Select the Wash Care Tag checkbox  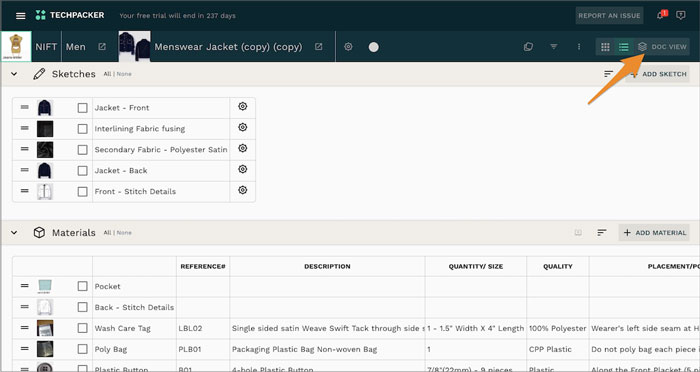[82, 328]
